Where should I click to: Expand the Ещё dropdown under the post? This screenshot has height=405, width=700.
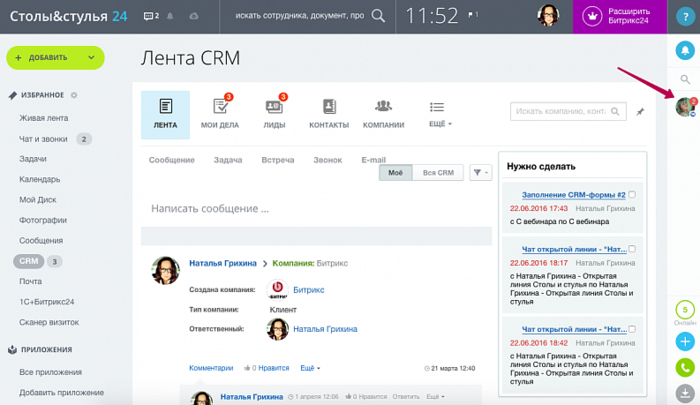[x=310, y=368]
